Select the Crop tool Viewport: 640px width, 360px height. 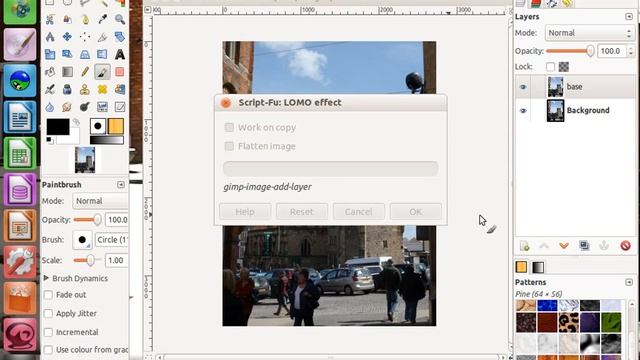(102, 37)
